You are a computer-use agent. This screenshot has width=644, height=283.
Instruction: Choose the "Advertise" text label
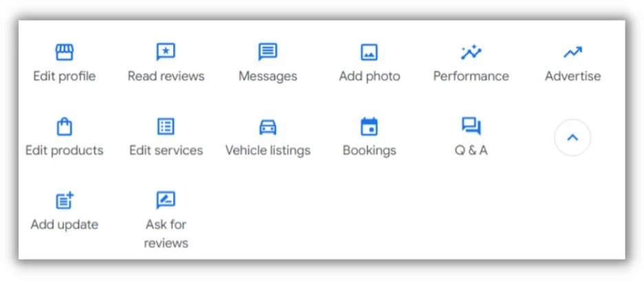pos(572,76)
